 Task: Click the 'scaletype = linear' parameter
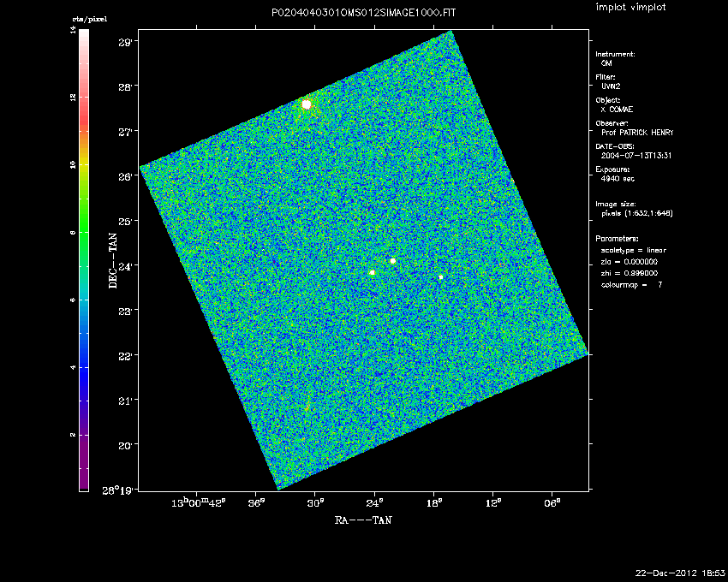pos(634,250)
